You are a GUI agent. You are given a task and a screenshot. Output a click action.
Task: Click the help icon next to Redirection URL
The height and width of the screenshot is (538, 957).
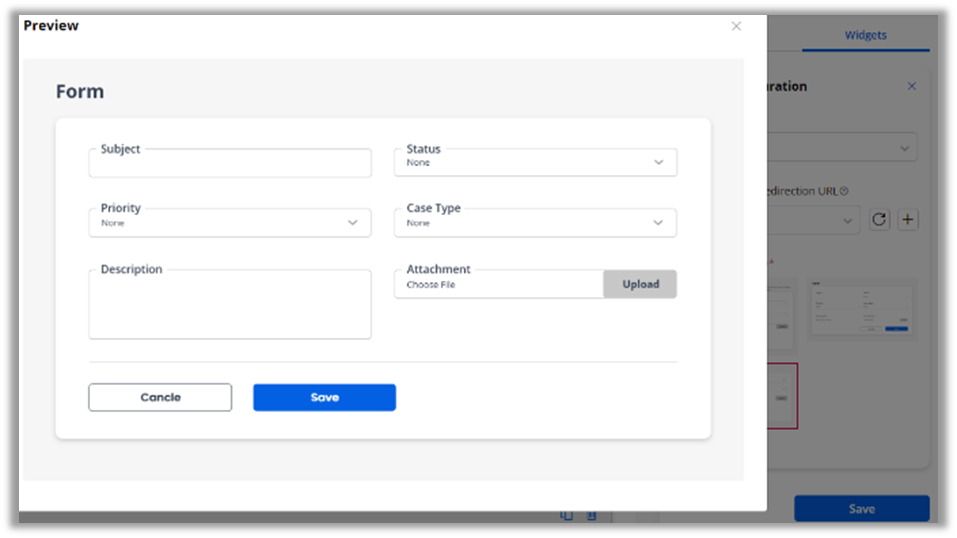[844, 191]
